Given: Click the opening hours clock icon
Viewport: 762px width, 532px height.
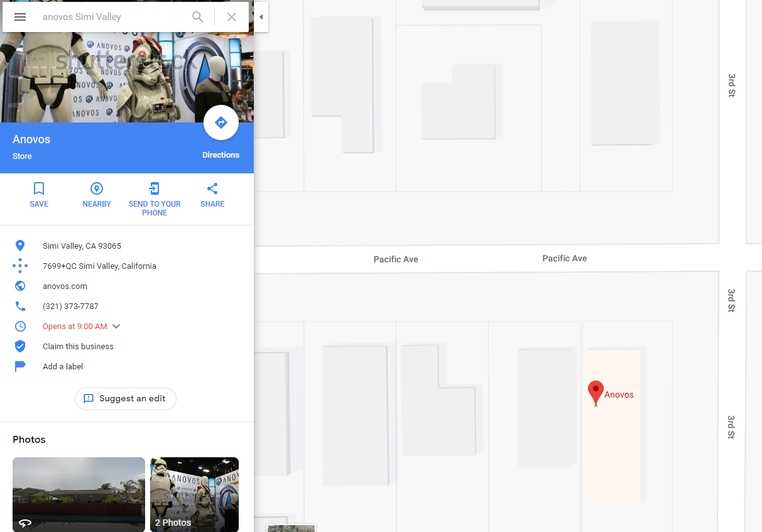Looking at the screenshot, I should pos(20,326).
